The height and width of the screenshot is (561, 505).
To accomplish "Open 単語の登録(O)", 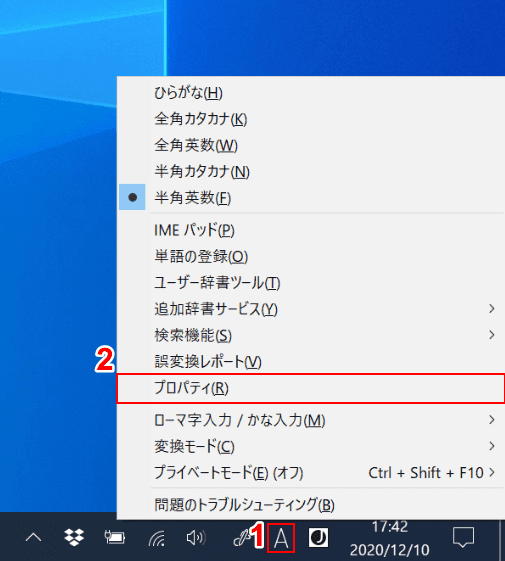I will click(x=311, y=257).
